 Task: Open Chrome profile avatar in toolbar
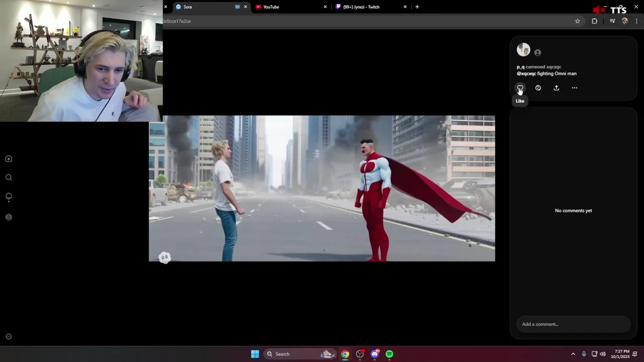(x=625, y=21)
